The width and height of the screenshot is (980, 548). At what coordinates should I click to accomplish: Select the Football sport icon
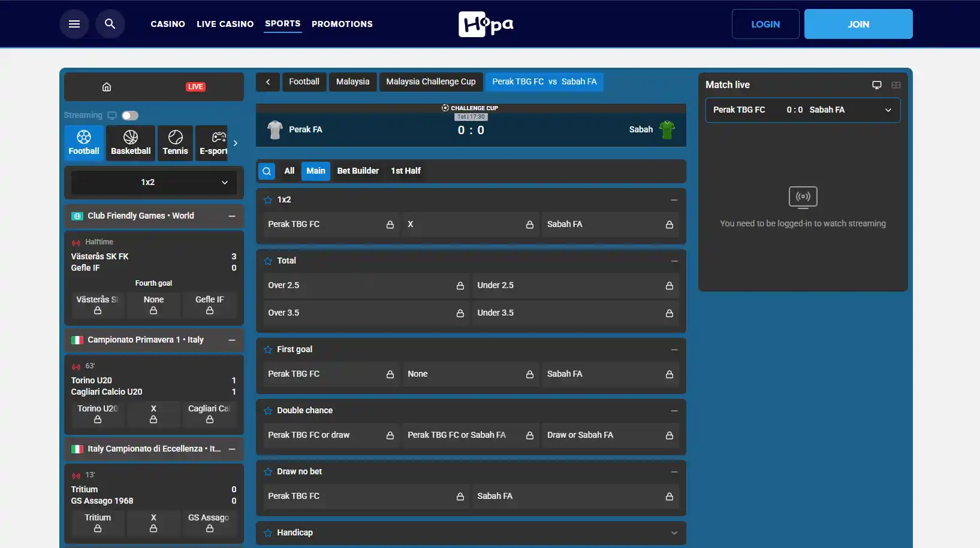coord(84,143)
